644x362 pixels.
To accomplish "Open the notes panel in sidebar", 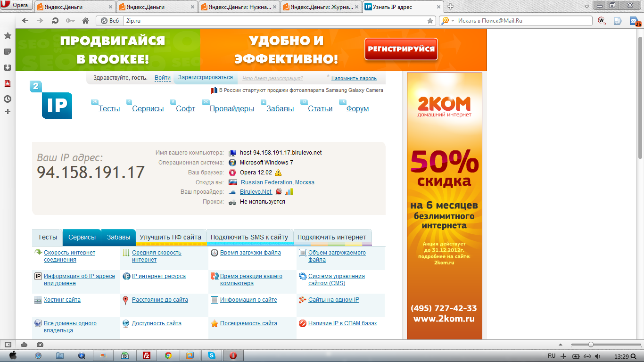I will coord(8,51).
